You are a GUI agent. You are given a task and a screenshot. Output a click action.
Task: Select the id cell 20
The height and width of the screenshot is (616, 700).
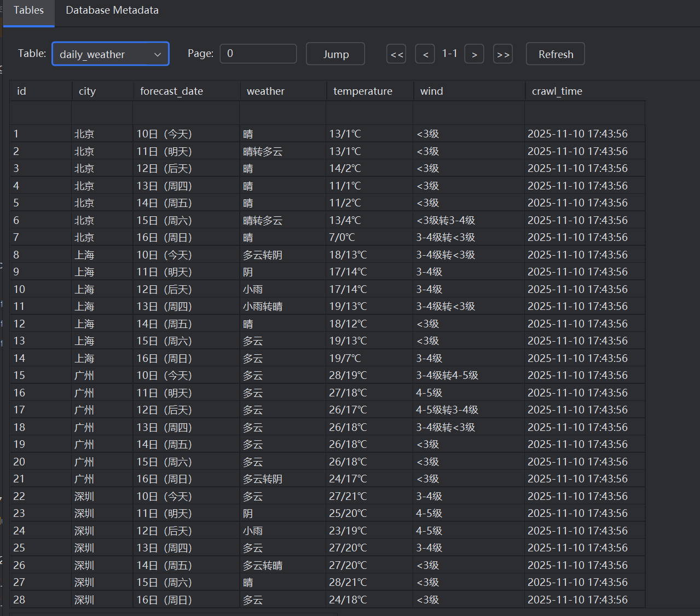pos(41,462)
